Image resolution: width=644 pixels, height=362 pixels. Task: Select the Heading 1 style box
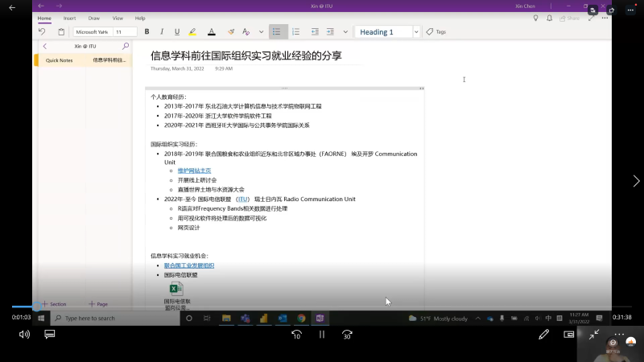point(384,32)
